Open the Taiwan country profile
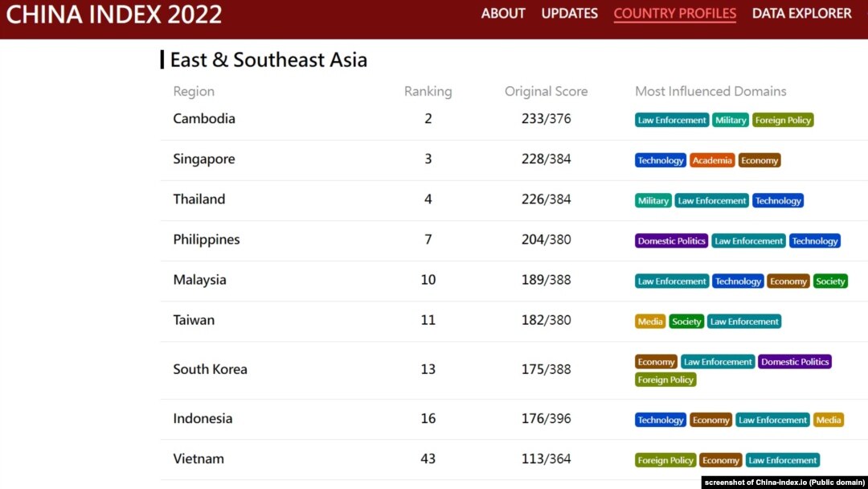The height and width of the screenshot is (489, 868). coord(193,320)
